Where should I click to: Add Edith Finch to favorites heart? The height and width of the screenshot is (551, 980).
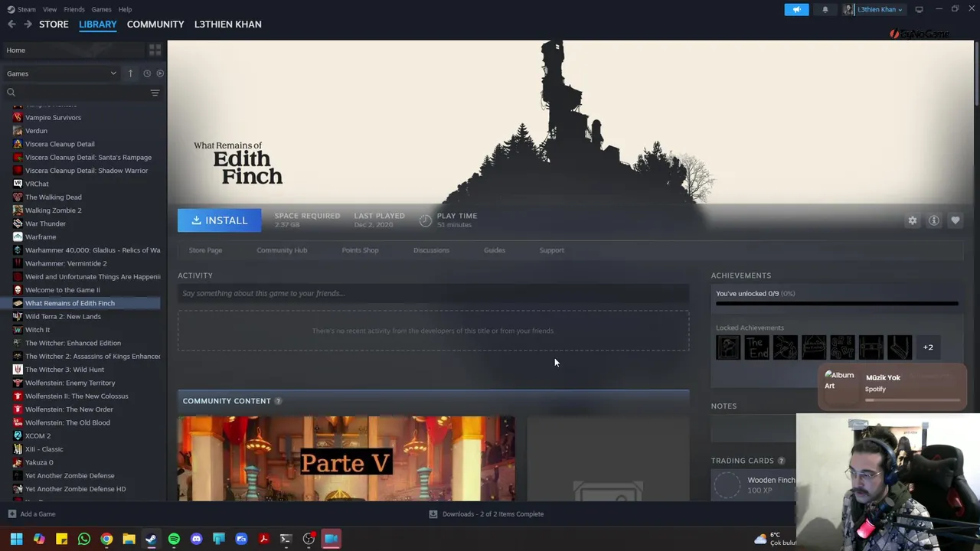955,220
